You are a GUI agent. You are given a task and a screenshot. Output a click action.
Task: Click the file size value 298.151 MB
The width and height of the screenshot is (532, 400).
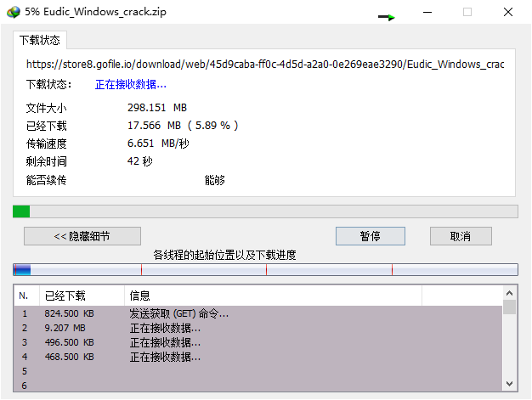(157, 108)
